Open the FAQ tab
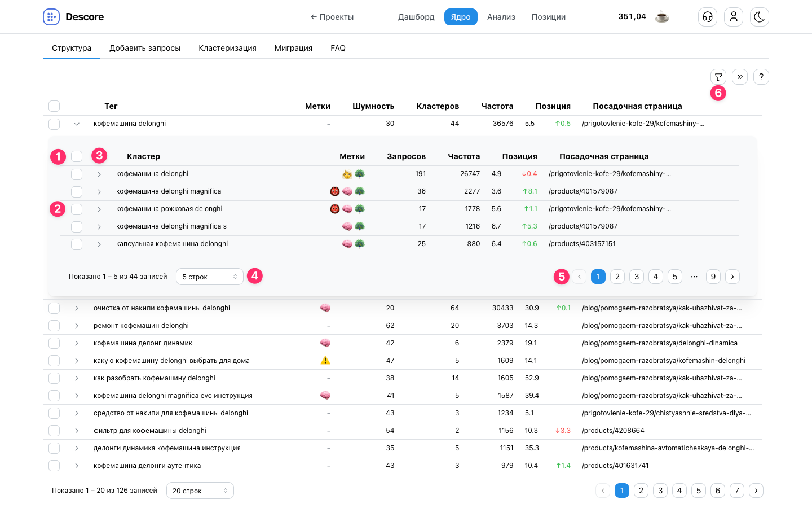Image resolution: width=812 pixels, height=508 pixels. [338, 48]
